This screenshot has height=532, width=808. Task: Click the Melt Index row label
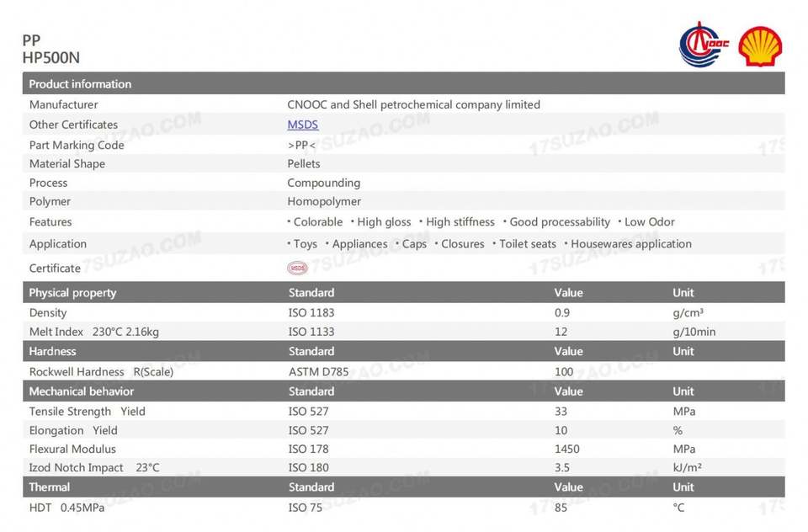[x=93, y=332]
